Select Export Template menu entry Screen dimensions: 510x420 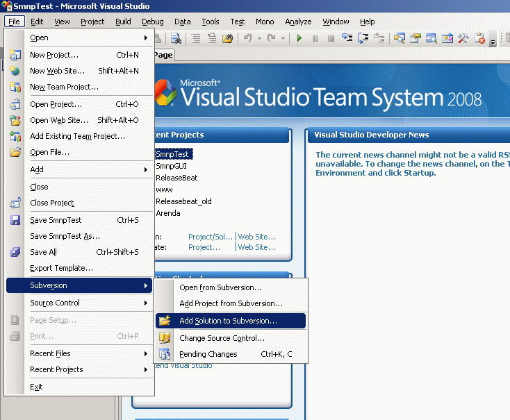79,268
